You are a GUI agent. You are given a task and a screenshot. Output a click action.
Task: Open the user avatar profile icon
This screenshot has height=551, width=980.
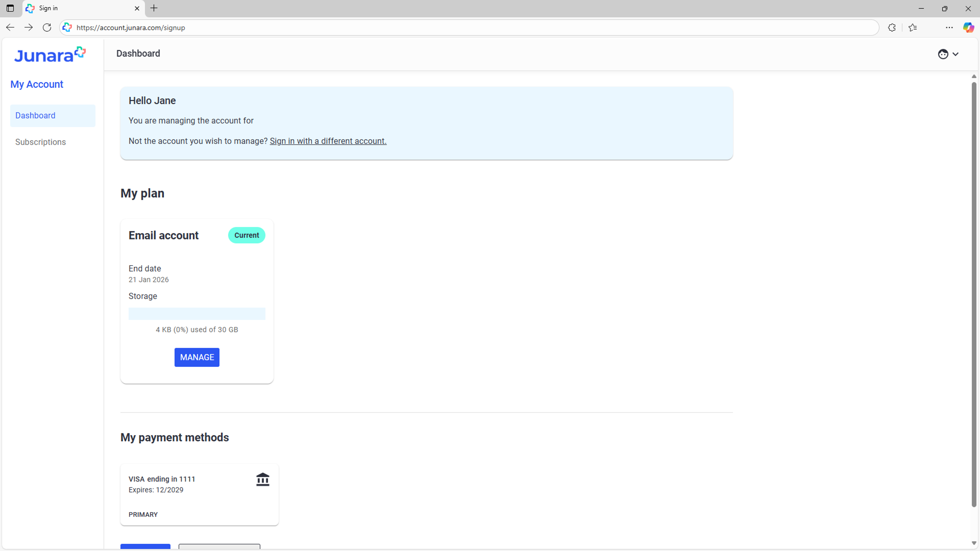click(943, 54)
